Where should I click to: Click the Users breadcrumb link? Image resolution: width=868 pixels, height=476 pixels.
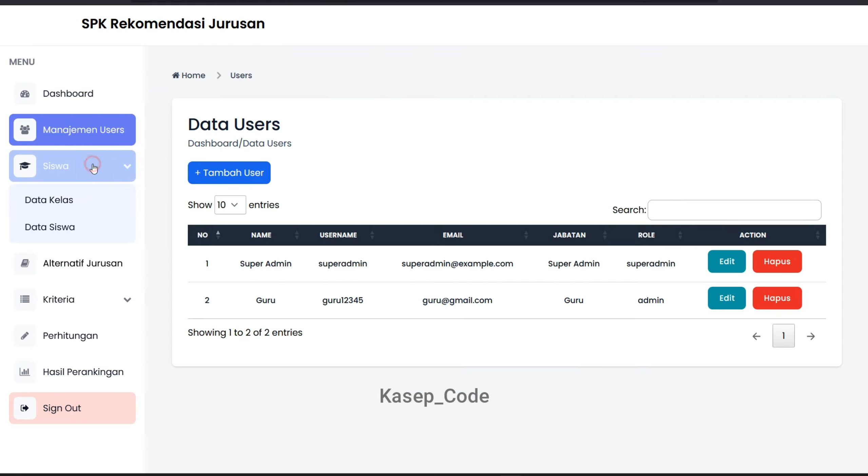click(241, 75)
